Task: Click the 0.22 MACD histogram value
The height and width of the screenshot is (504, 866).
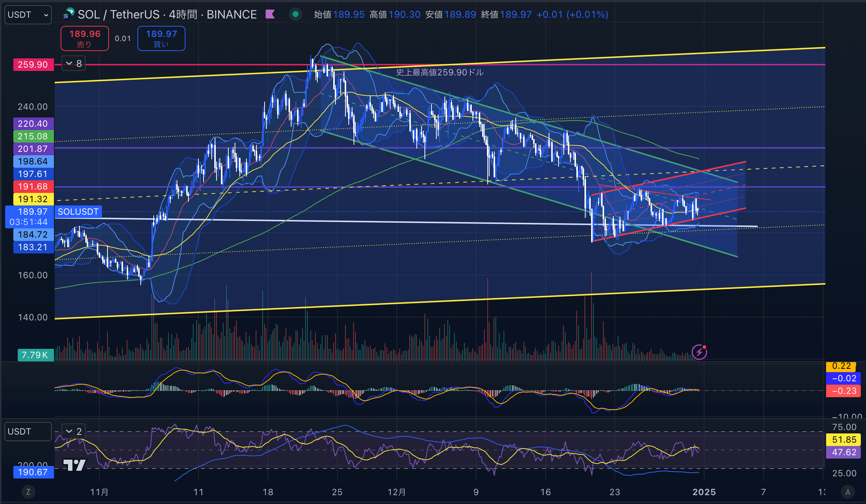Action: point(841,366)
